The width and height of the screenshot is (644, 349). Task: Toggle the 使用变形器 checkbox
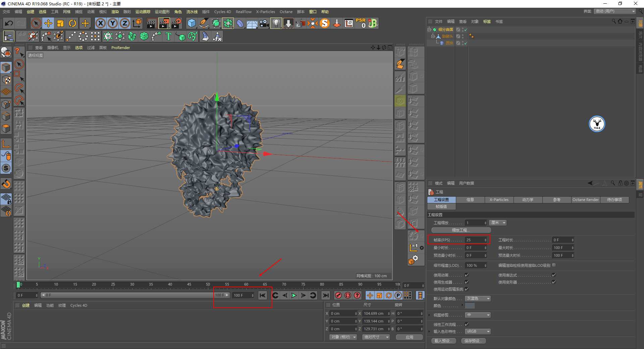[554, 282]
